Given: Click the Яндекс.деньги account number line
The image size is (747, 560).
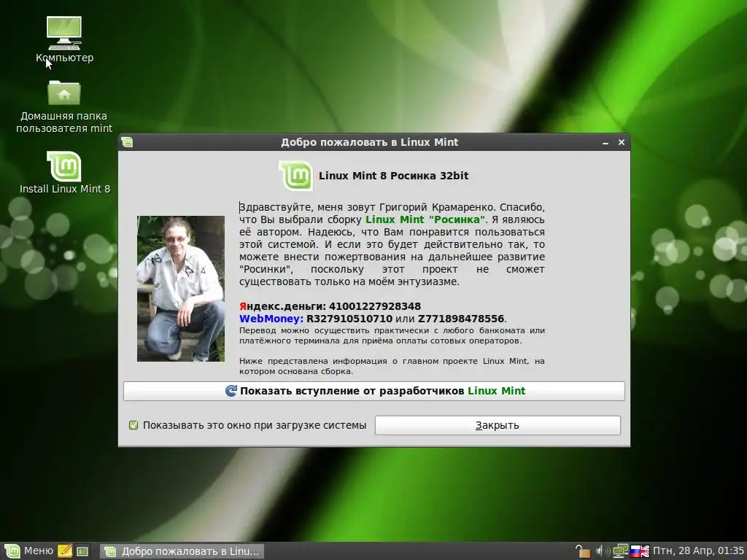Looking at the screenshot, I should [330, 306].
